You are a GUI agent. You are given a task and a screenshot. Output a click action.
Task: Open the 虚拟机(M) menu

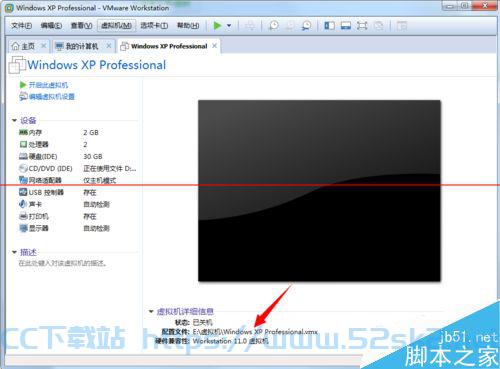click(117, 26)
